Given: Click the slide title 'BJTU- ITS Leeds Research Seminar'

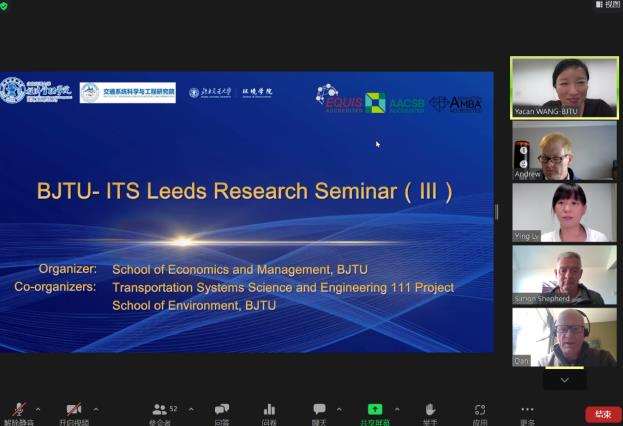Looking at the screenshot, I should 217,191.
